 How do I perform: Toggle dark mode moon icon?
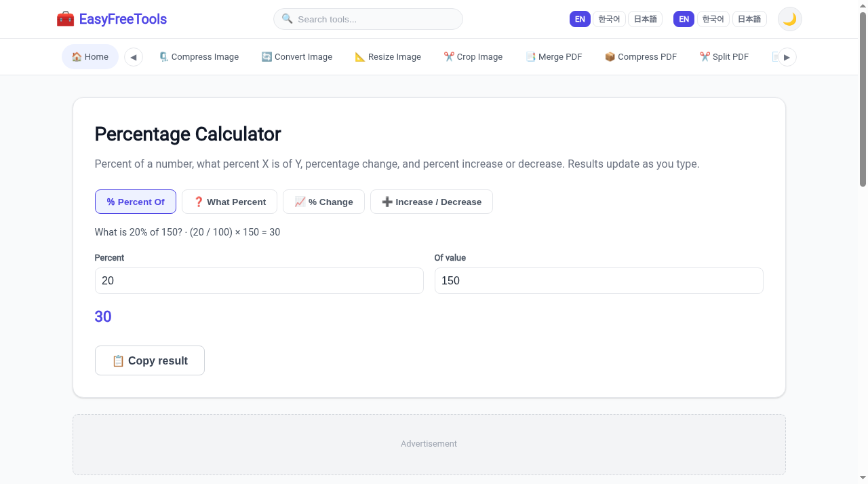point(789,19)
